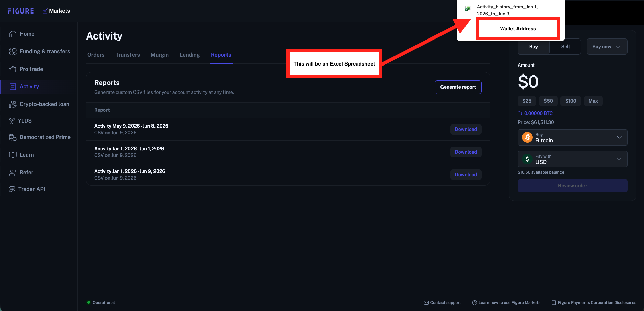Open Learn how to use Figure Markets link
The height and width of the screenshot is (311, 644).
(506, 303)
